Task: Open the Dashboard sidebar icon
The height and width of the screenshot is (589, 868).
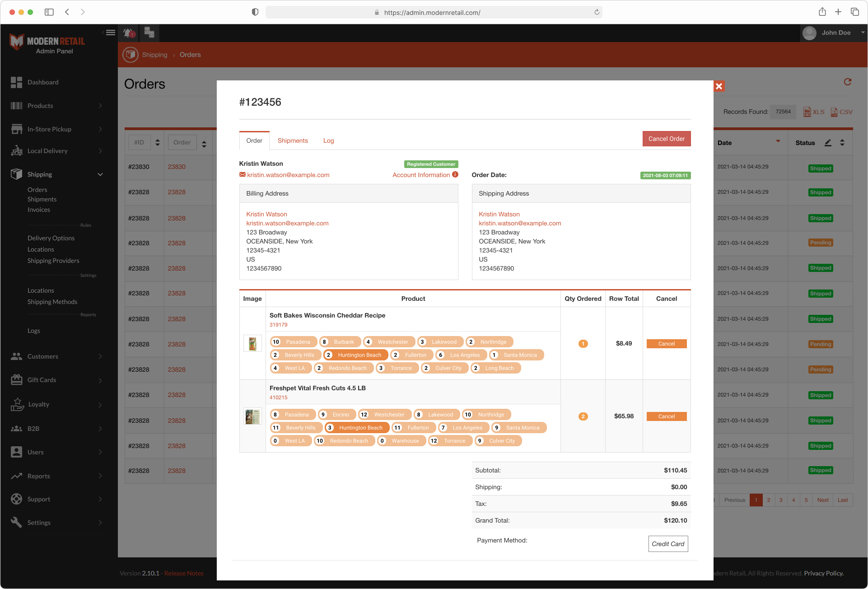Action: 16,82
